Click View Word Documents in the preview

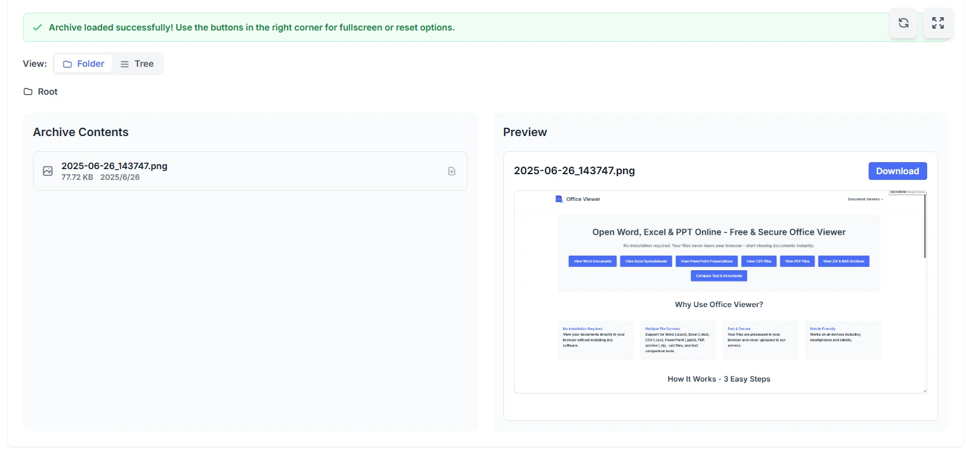[592, 261]
